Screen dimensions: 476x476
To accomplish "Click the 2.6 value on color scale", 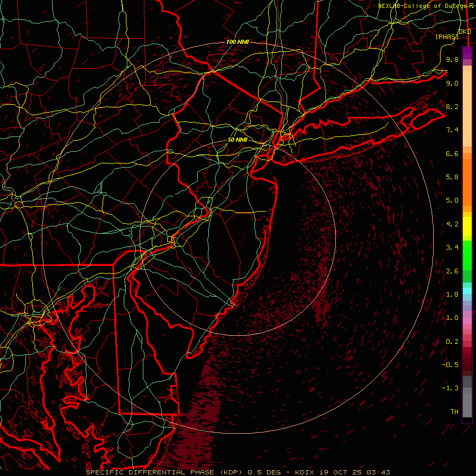I will point(452,271).
